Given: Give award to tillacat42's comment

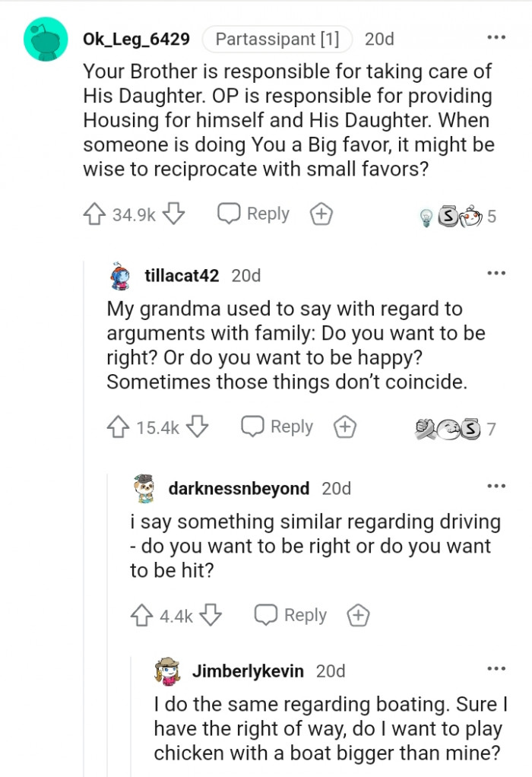Looking at the screenshot, I should [x=345, y=427].
